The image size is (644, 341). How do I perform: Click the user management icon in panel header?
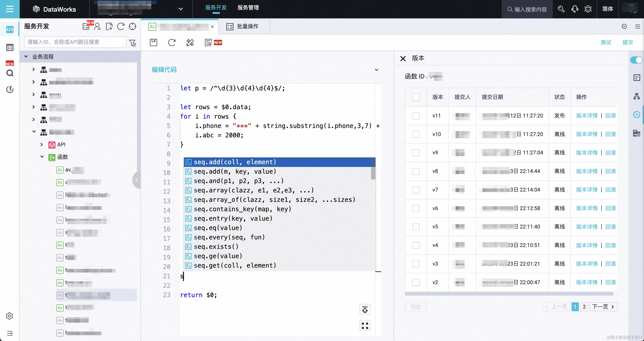pyautogui.click(x=98, y=26)
